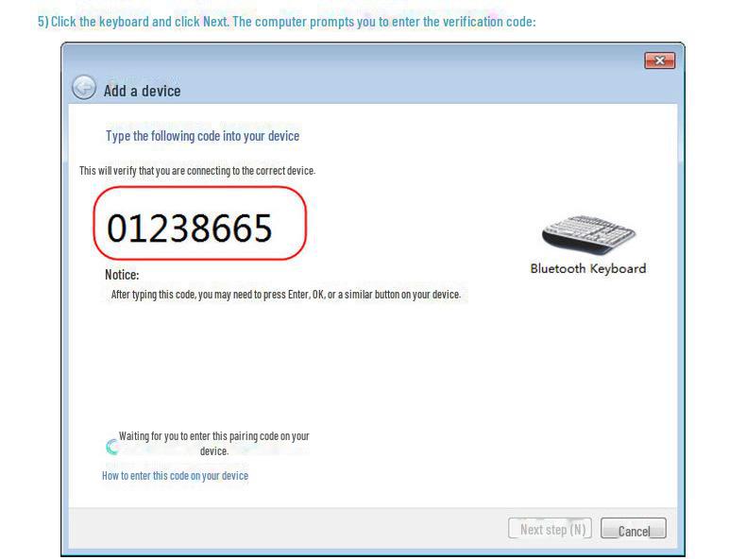The width and height of the screenshot is (746, 560).
Task: Cancel the device pairing
Action: [634, 528]
